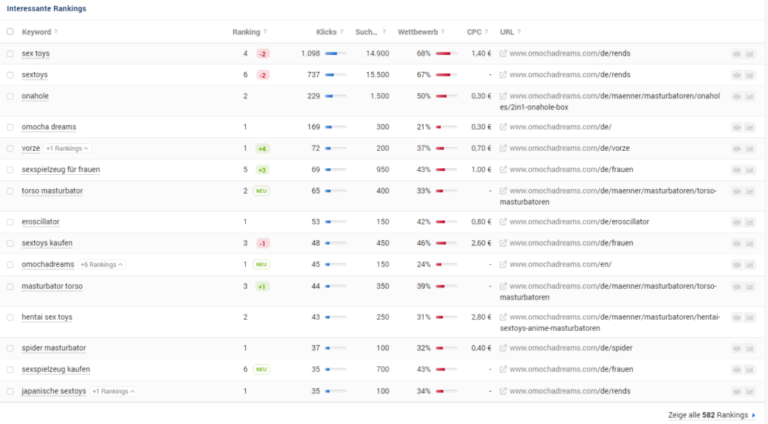Sort by Klicks column header

point(326,32)
